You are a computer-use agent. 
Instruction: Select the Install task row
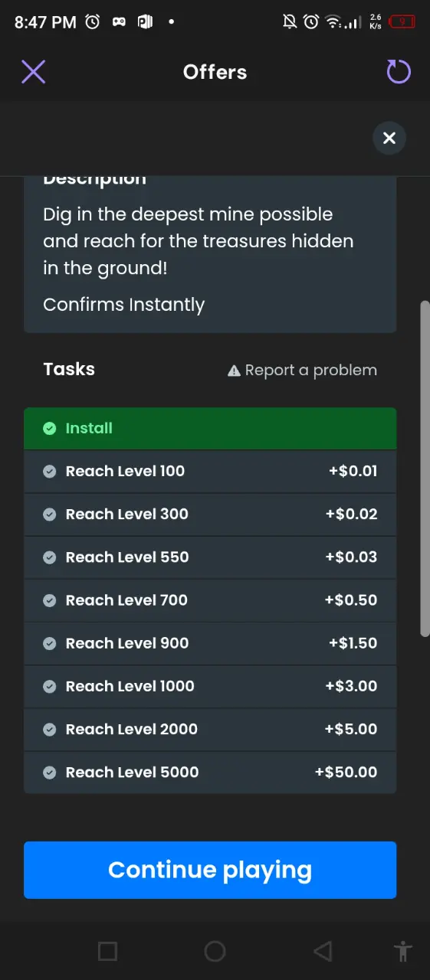coord(210,429)
